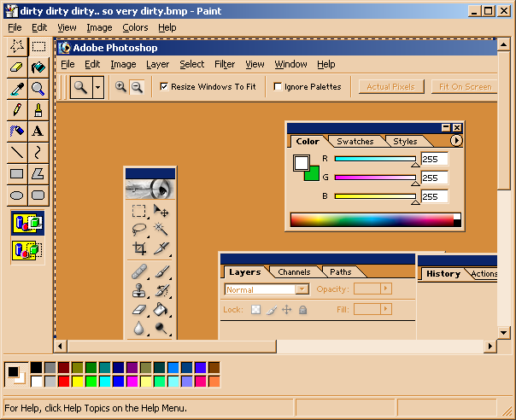Screen dimensions: 516x420
Task: Select Paint's Rectangle shape tool
Action: [17, 173]
